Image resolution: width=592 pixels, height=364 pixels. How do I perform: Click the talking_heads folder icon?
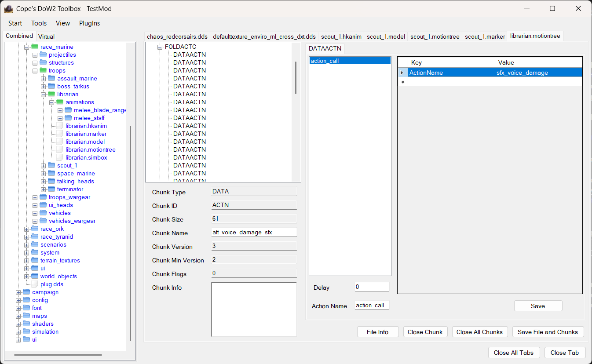[51, 181]
